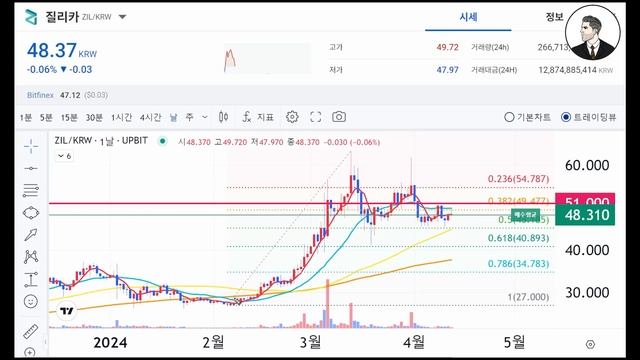Click the profile avatar picture
Image resolution: width=640 pixels, height=360 pixels.
click(x=593, y=33)
